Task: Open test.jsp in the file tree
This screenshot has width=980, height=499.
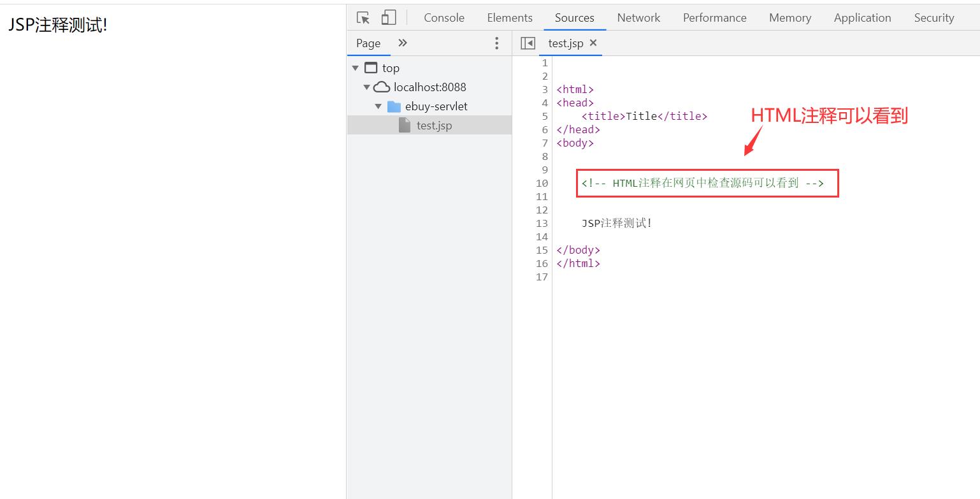Action: [434, 126]
